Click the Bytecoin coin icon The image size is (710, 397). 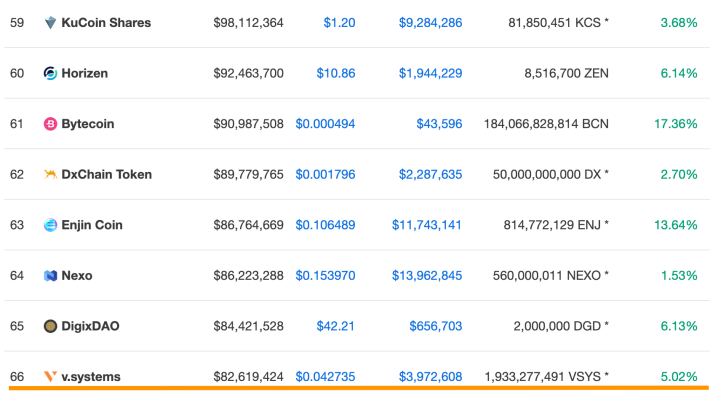pos(50,124)
